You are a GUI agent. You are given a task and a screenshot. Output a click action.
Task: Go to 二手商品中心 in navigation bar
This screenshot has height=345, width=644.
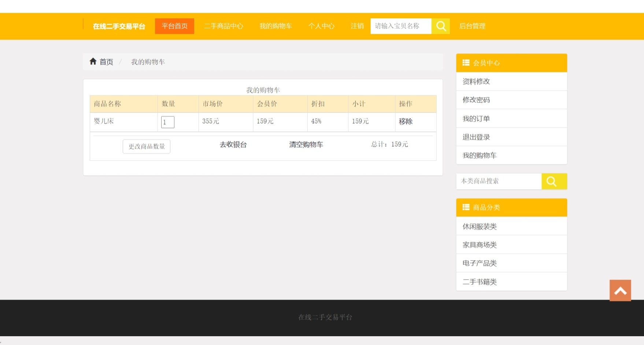click(223, 26)
